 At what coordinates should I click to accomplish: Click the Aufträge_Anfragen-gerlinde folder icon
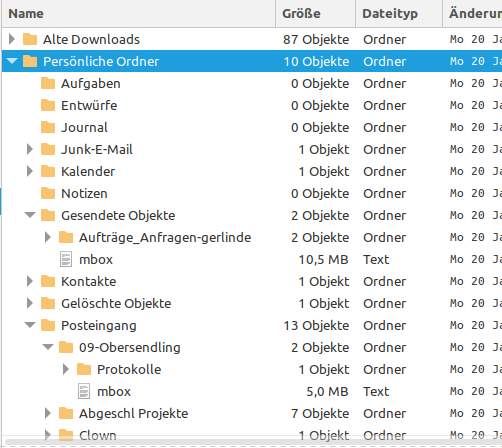66,237
